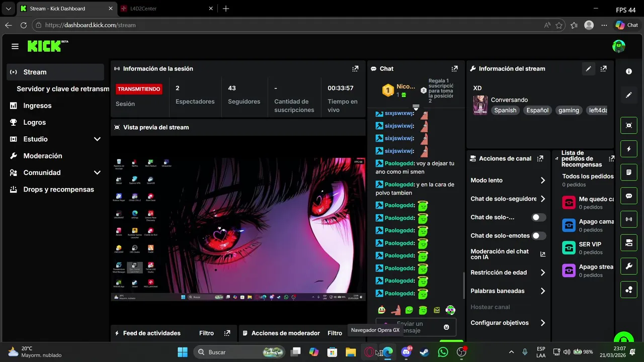
Task: Click the broadcast signal icon in right sidebar
Action: point(629,219)
